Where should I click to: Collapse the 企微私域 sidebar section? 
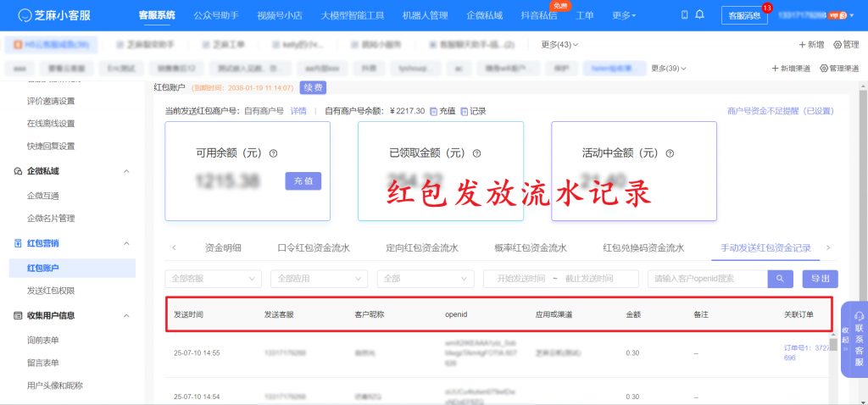(126, 171)
